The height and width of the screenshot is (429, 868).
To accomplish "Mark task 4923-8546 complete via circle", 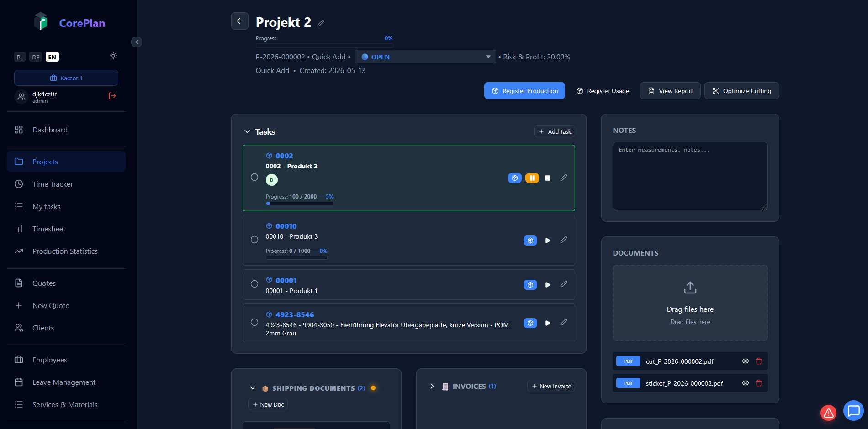I will [x=254, y=322].
